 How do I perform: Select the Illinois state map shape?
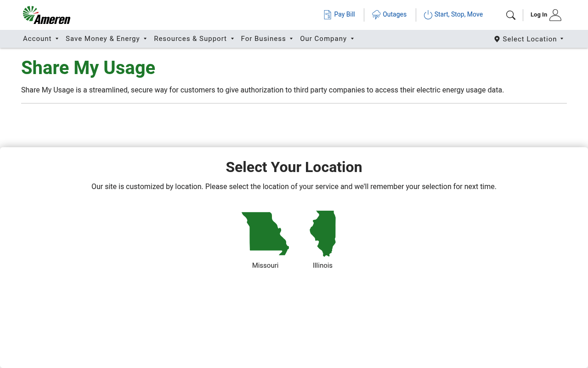coord(323,233)
